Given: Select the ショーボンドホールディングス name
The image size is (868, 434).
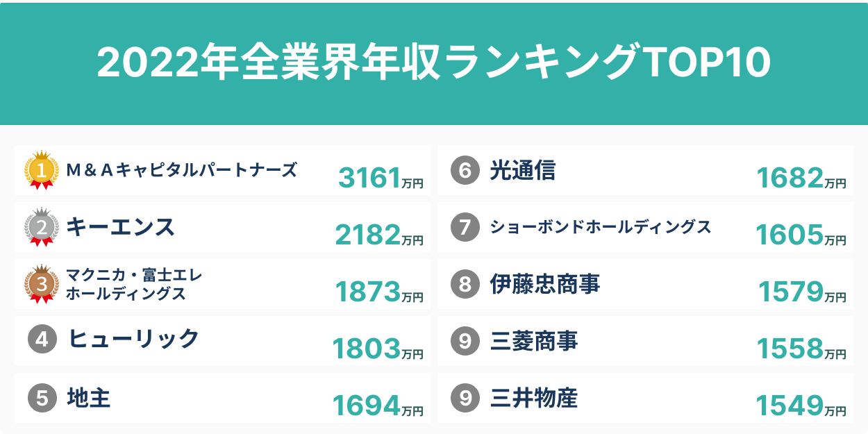Looking at the screenshot, I should pyautogui.click(x=601, y=227).
